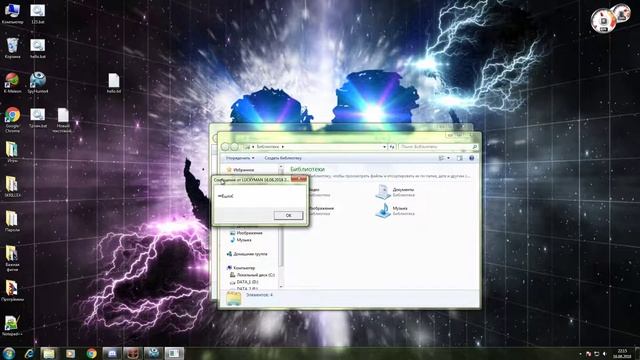Select the Троян.bat desktop file
The width and height of the screenshot is (640, 360).
pos(38,118)
